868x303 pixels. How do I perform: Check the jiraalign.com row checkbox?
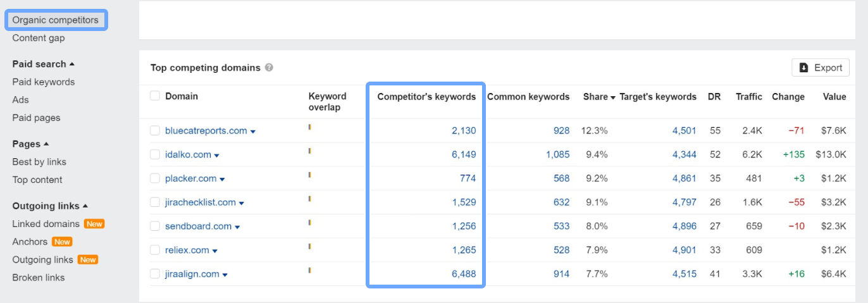coord(155,274)
